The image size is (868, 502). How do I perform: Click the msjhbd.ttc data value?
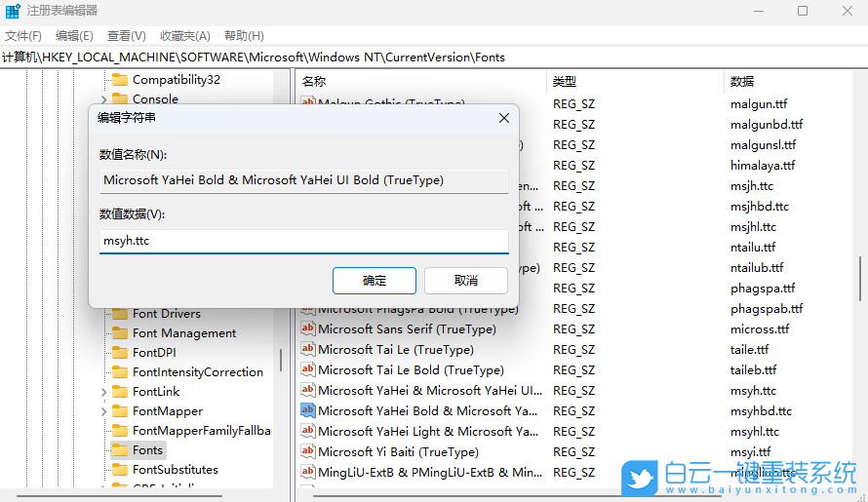point(760,206)
